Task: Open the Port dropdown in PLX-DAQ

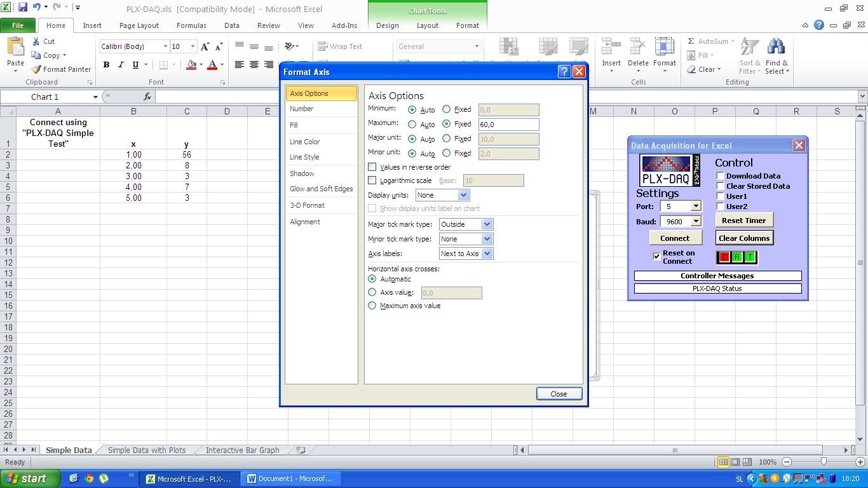Action: click(x=696, y=206)
